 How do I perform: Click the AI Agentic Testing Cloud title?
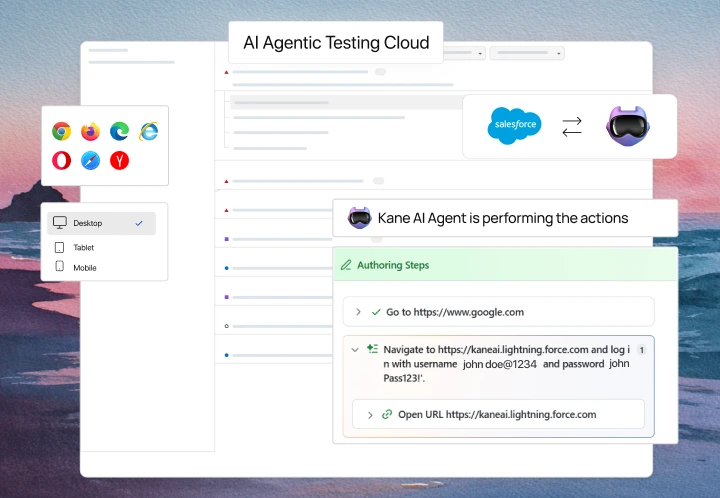(x=336, y=43)
